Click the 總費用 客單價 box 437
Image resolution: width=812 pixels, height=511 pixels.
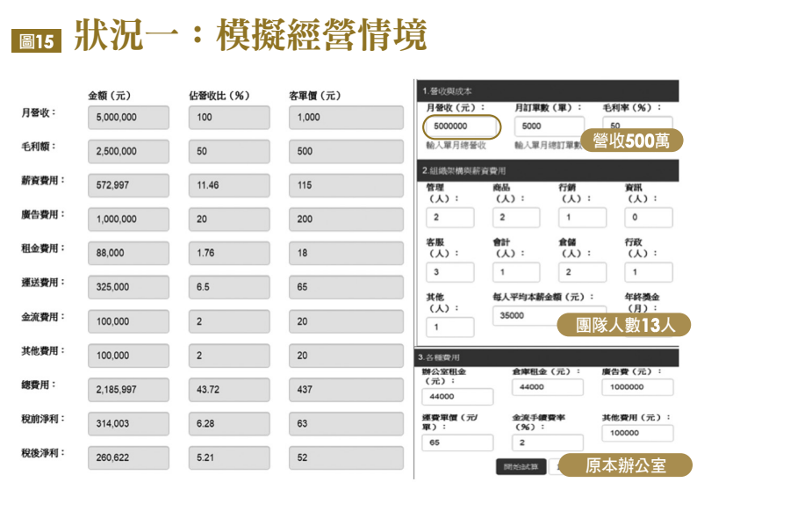346,390
